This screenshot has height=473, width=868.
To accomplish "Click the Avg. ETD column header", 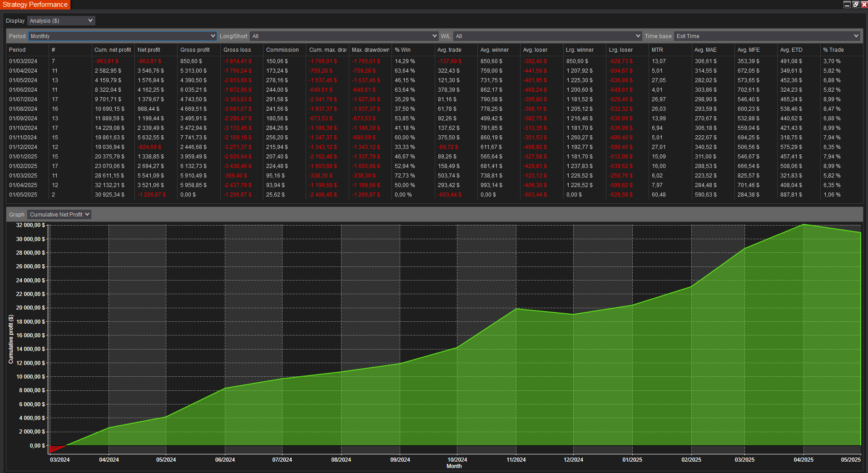I will (799, 50).
